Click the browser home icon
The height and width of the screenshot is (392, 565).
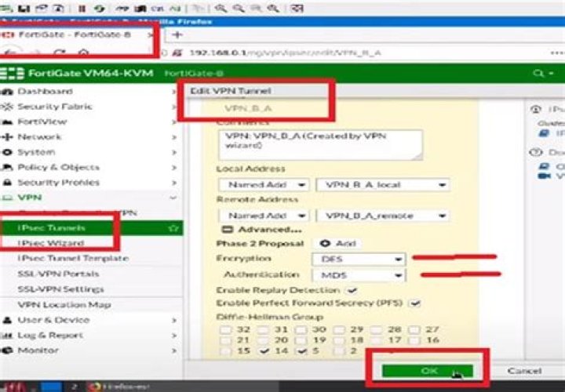click(x=83, y=53)
